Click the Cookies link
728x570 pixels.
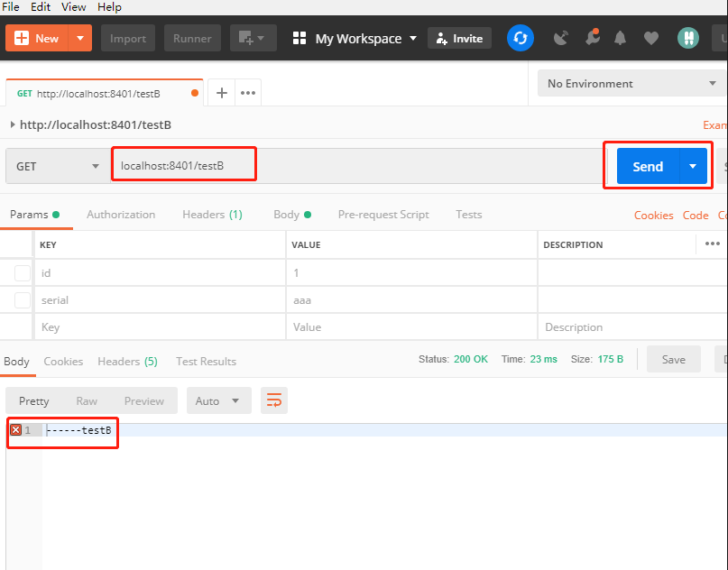(x=653, y=216)
